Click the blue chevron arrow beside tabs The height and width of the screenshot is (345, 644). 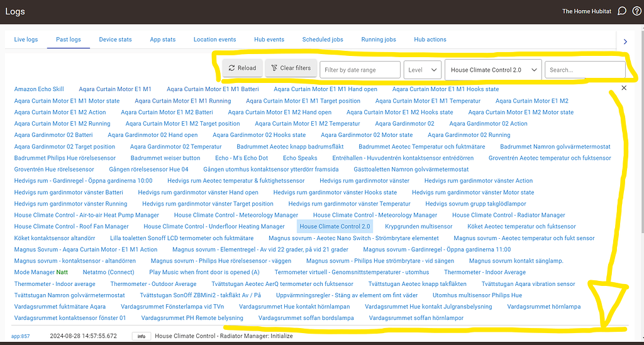(625, 41)
